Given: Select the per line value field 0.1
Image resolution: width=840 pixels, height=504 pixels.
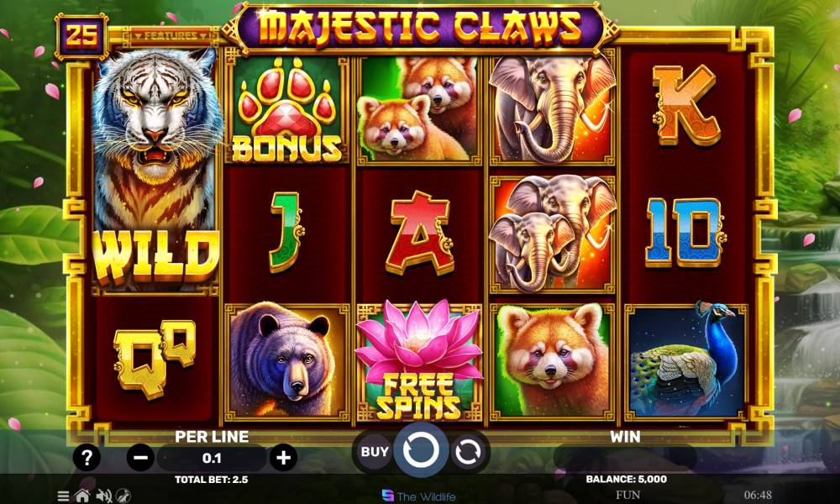Looking at the screenshot, I should click(212, 459).
